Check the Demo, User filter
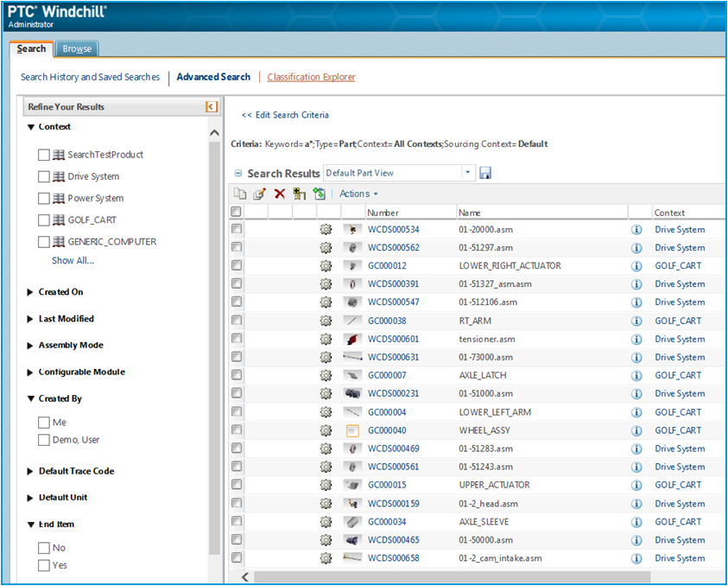The height and width of the screenshot is (586, 728). click(x=44, y=440)
